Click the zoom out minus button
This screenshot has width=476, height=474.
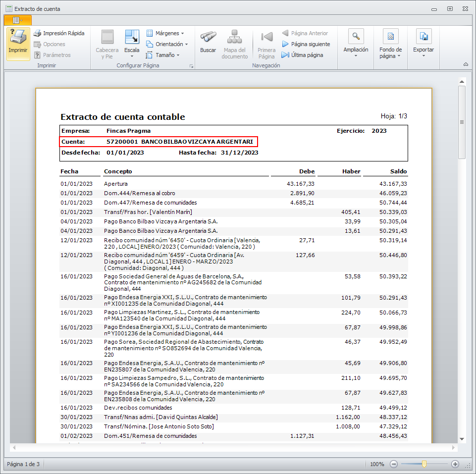pos(394,464)
